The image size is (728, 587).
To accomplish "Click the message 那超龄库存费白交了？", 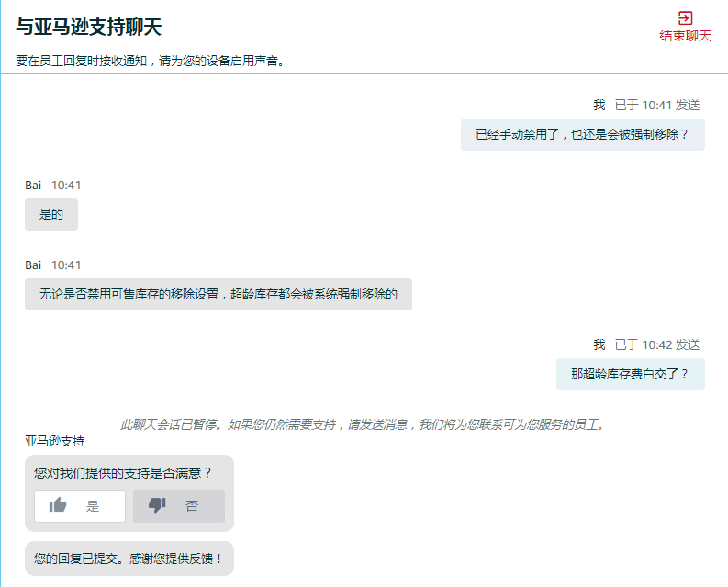I will click(x=630, y=374).
